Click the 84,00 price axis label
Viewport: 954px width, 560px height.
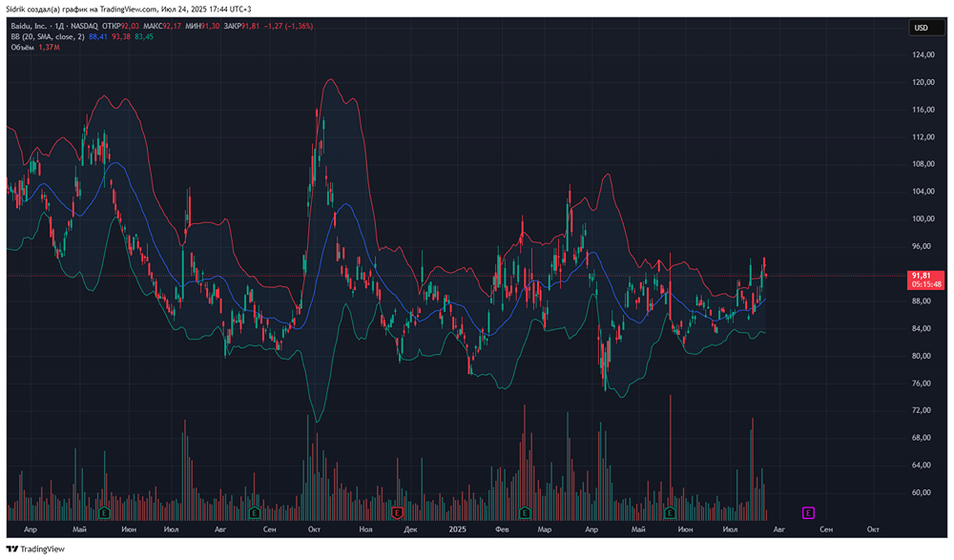923,328
